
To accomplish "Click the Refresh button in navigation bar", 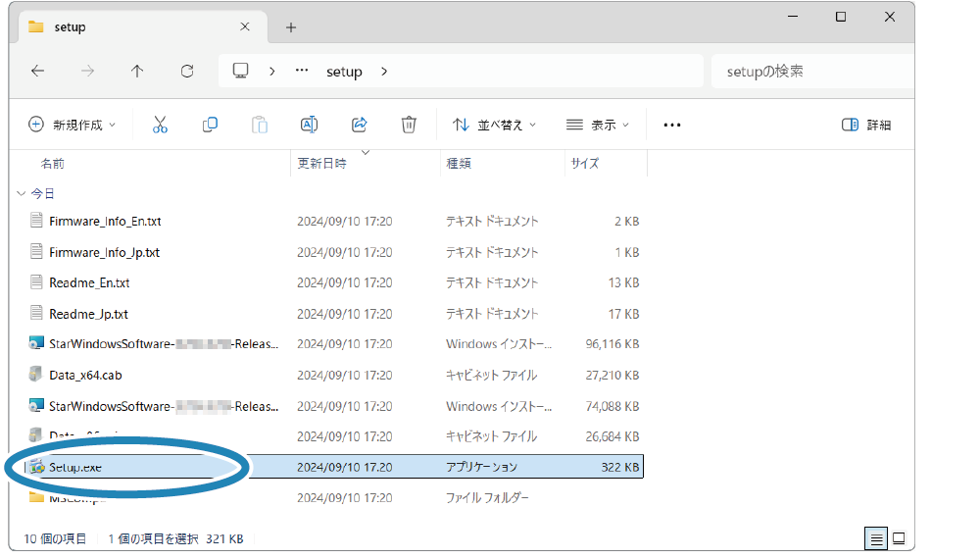I will tap(187, 72).
